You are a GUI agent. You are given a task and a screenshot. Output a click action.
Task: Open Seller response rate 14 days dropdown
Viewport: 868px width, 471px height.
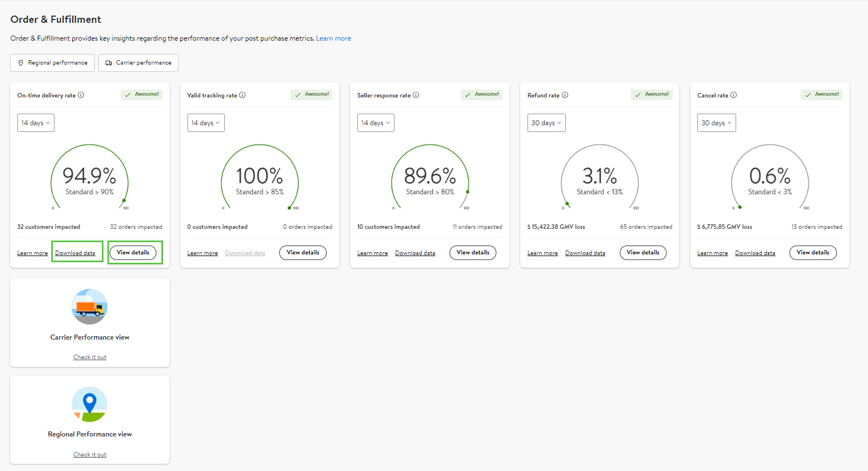[376, 123]
